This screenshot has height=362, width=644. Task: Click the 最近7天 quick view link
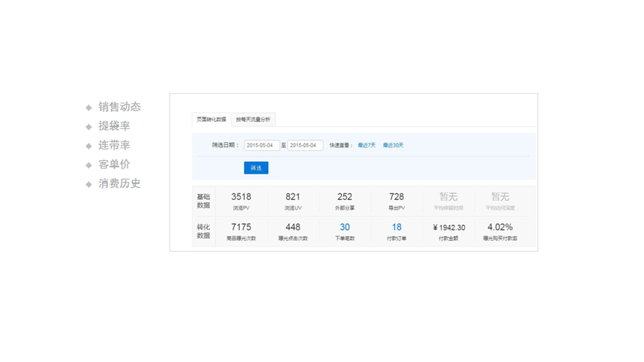[x=367, y=145]
